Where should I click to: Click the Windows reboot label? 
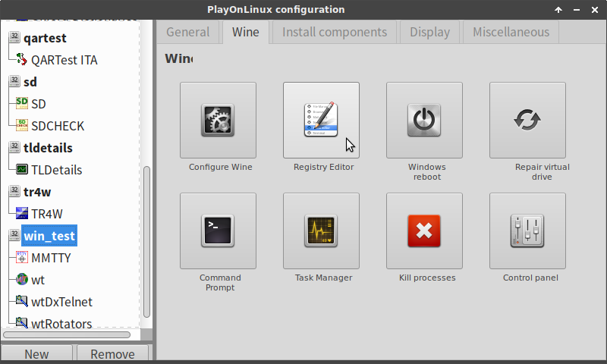(427, 171)
